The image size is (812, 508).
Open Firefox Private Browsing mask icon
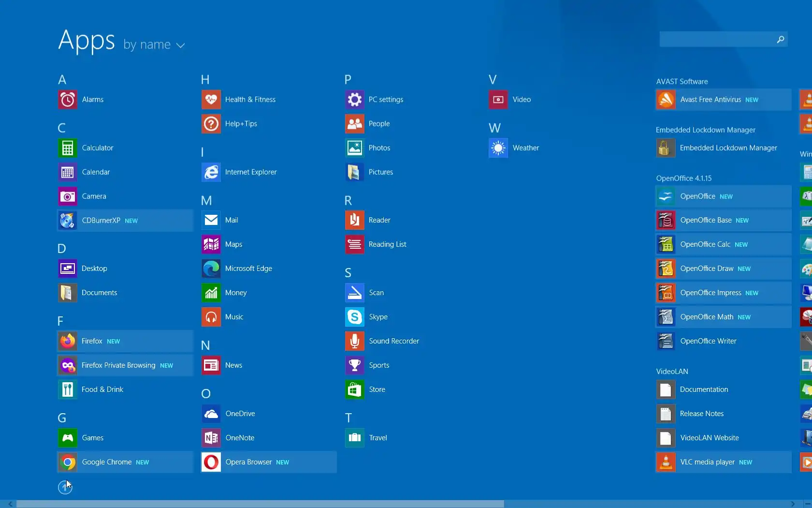pos(68,365)
